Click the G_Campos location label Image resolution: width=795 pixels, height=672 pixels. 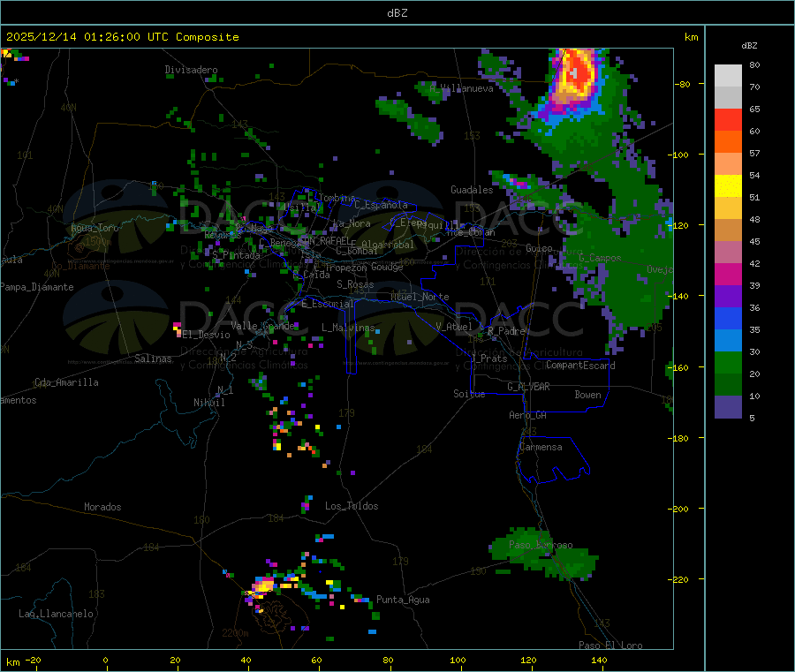(x=600, y=258)
